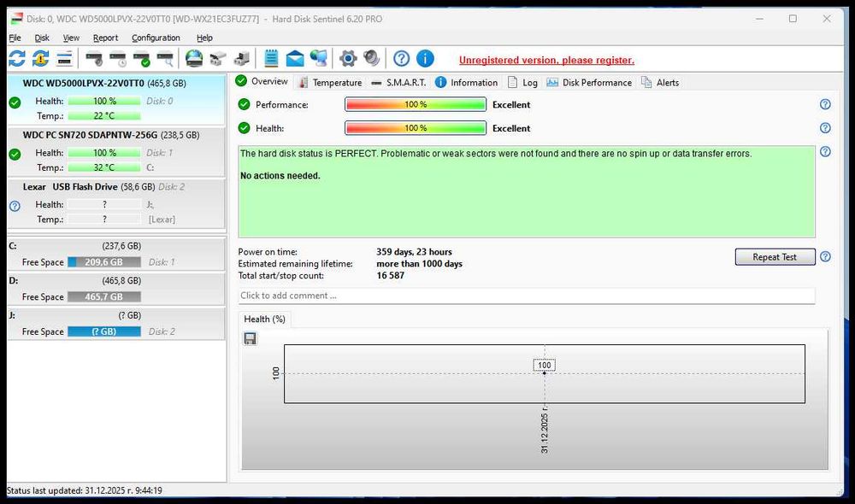Click the 'Click to add comment' field
This screenshot has width=855, height=504.
(527, 296)
